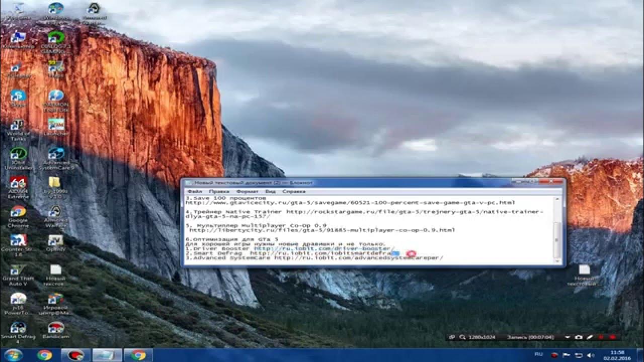
Task: Click the Windows Start button
Action: click(15, 355)
